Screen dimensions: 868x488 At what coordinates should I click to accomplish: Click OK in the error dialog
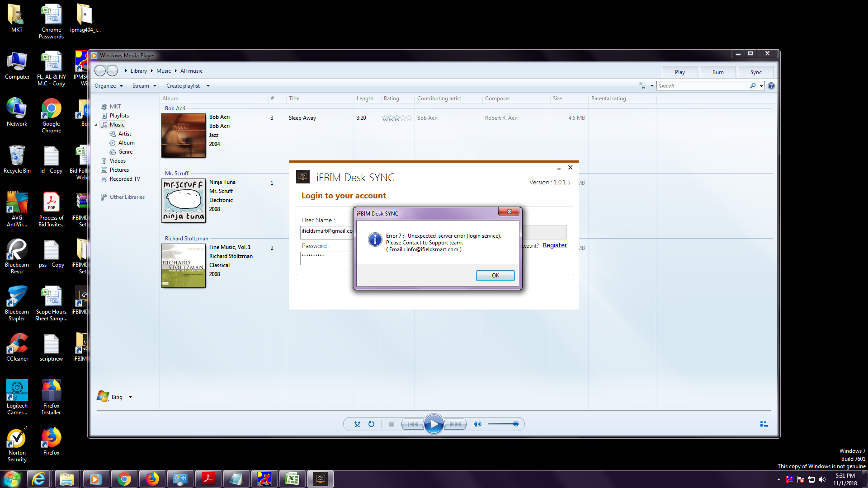(495, 276)
